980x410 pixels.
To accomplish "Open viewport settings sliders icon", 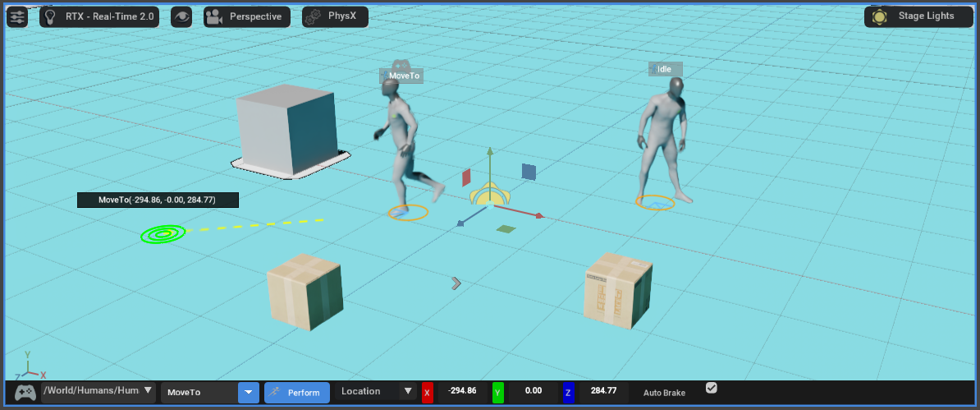I will [x=17, y=17].
